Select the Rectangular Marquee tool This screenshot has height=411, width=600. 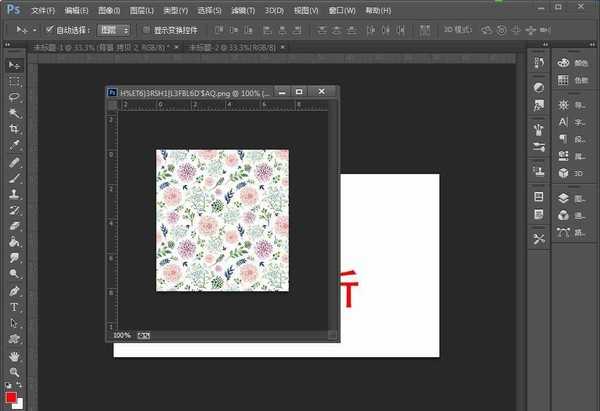tap(15, 81)
